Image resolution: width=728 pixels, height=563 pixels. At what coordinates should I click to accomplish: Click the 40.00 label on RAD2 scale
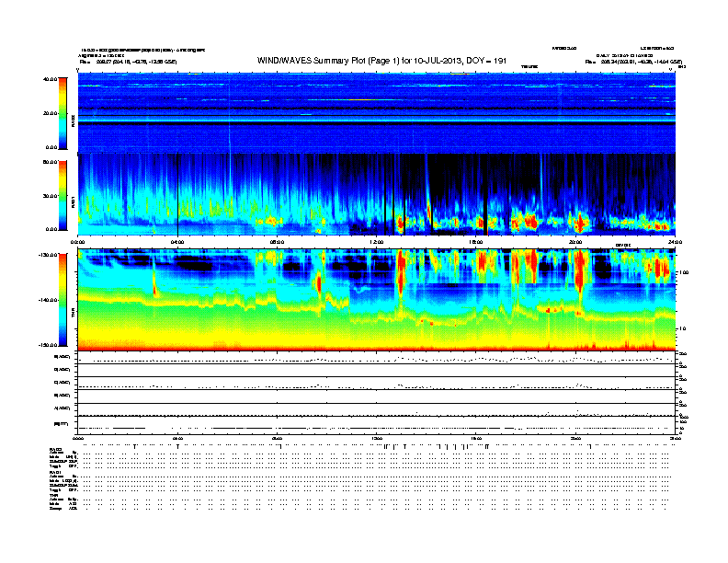coord(51,79)
